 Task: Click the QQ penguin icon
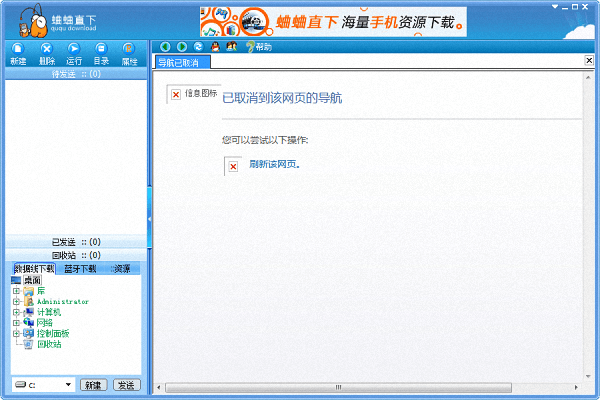coord(215,47)
